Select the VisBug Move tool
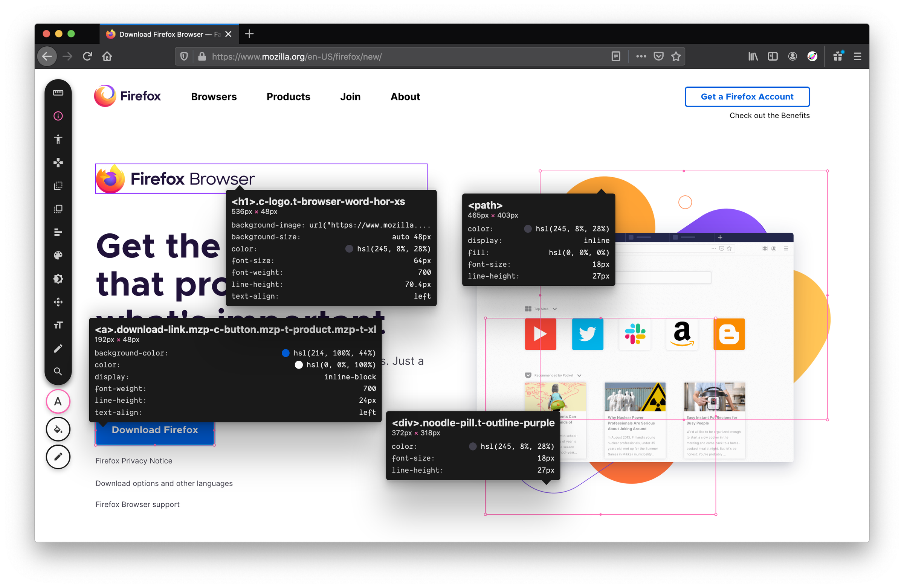904x588 pixels. click(58, 163)
